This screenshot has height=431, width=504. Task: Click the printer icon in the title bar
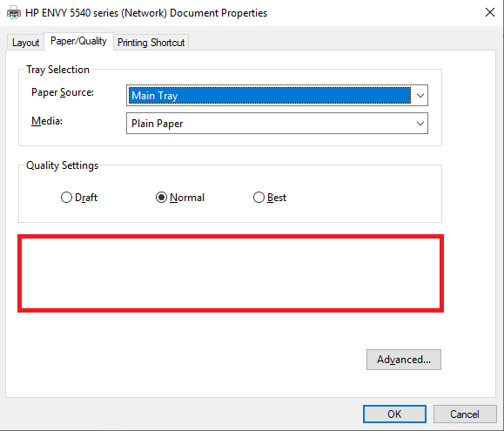tap(14, 13)
